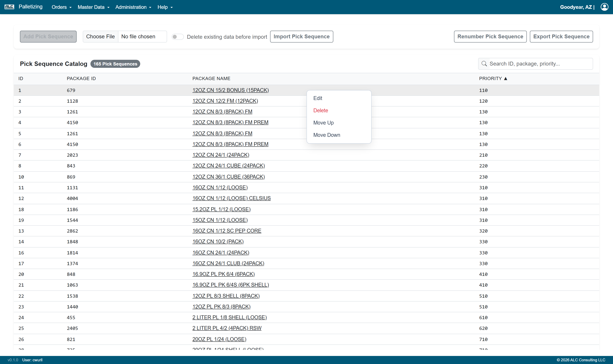Open 12OZ CN 12/2 FM (12PACK) link
613x364 pixels.
click(x=225, y=101)
